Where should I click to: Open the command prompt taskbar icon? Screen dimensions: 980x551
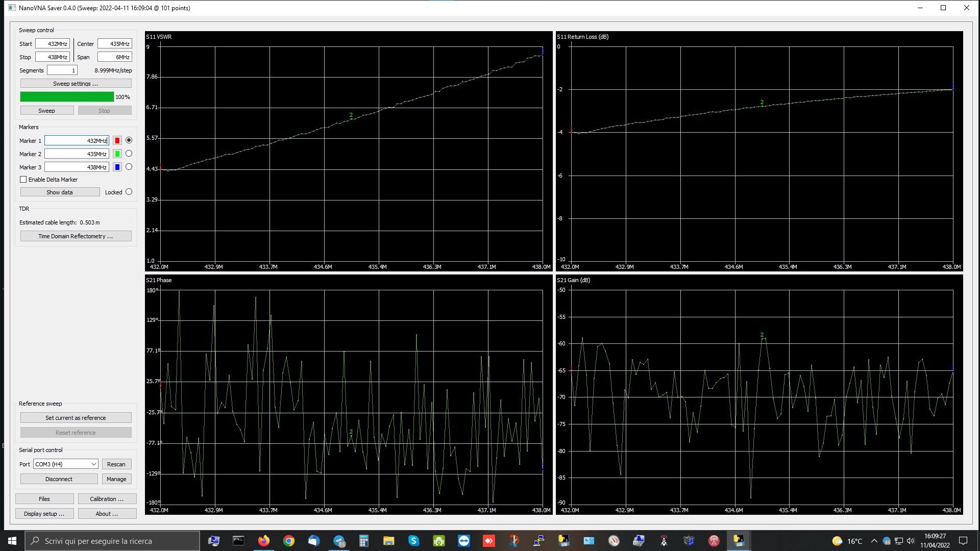(238, 541)
